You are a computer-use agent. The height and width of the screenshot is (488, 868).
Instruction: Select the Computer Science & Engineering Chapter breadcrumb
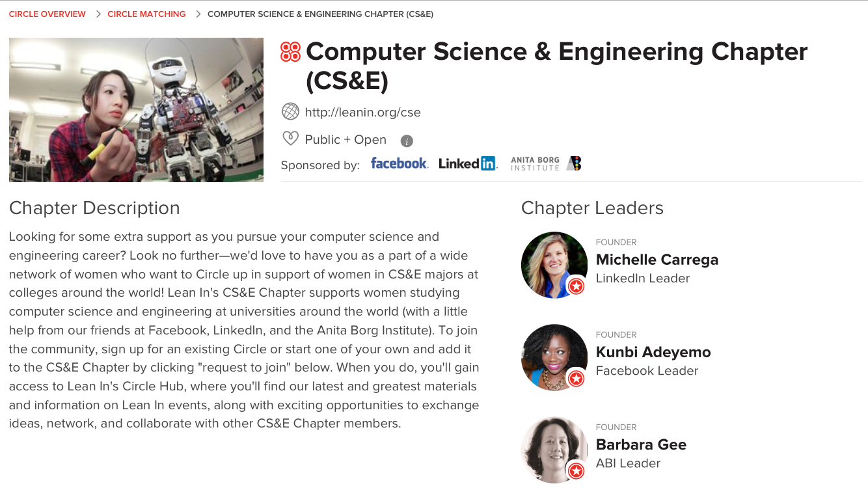320,14
